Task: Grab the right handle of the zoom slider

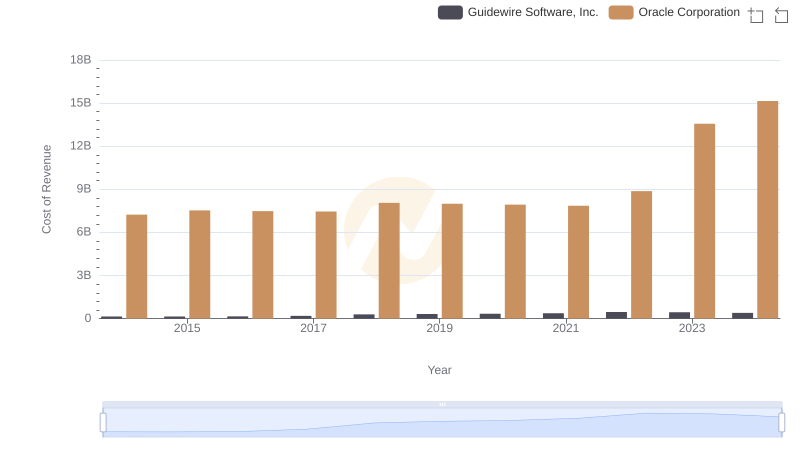Action: coord(781,423)
